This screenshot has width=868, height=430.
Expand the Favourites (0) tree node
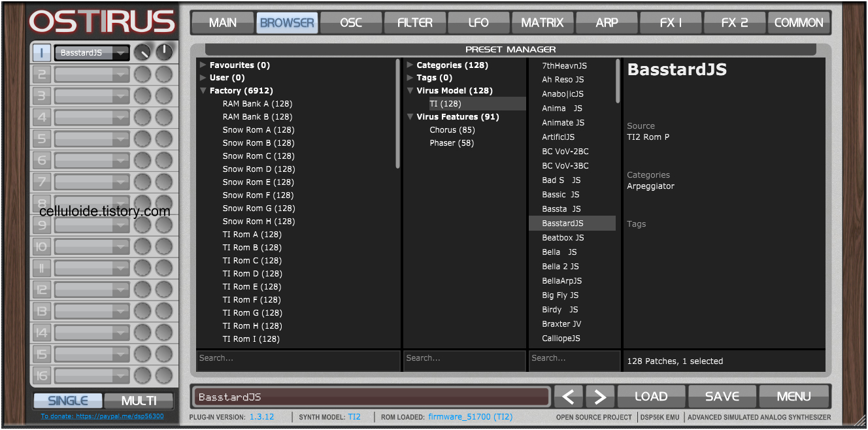coord(203,65)
